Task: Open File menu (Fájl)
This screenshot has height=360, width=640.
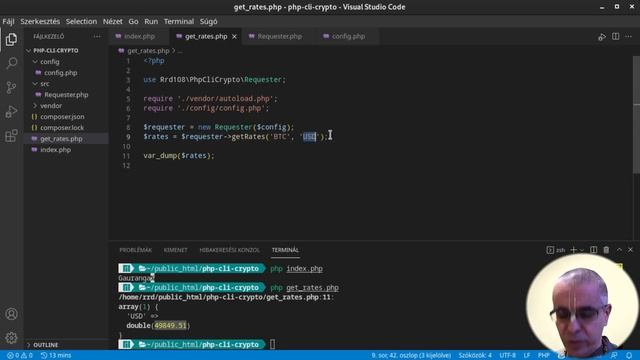Action: pyautogui.click(x=8, y=21)
